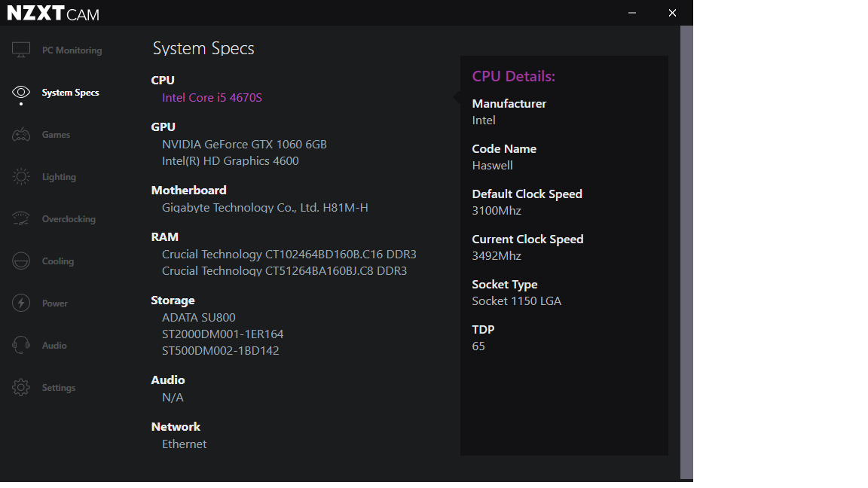Click the Settings gear icon
The height and width of the screenshot is (488, 868).
[21, 387]
